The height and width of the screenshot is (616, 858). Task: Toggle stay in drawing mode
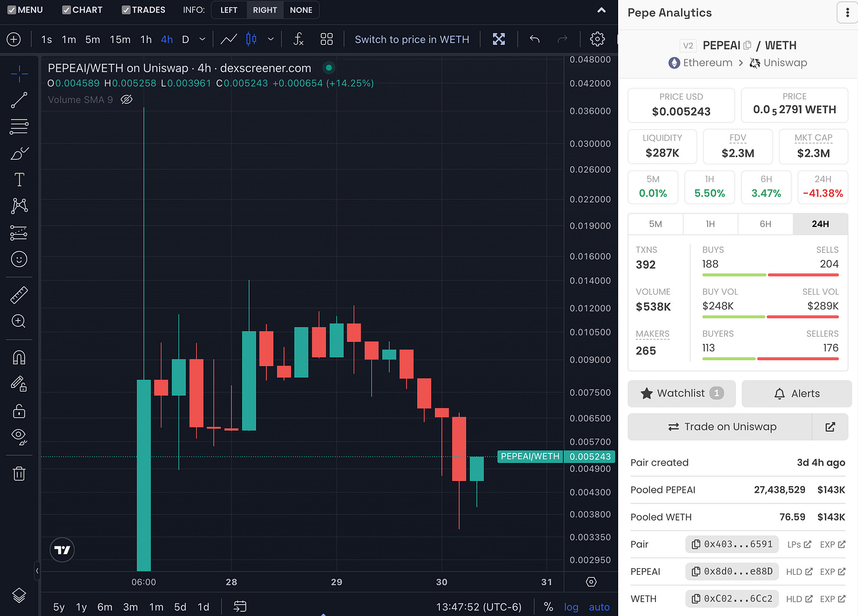point(19,384)
